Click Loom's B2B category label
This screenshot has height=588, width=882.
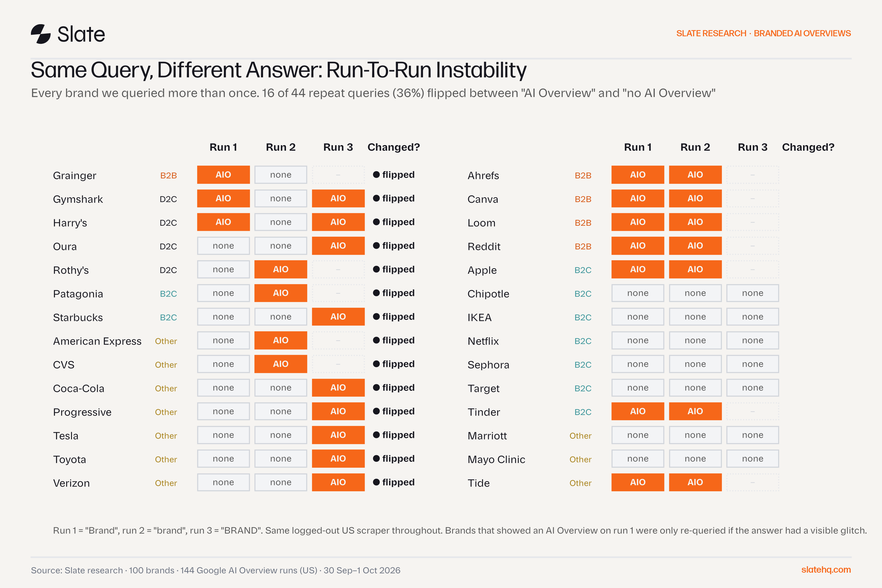pos(583,223)
